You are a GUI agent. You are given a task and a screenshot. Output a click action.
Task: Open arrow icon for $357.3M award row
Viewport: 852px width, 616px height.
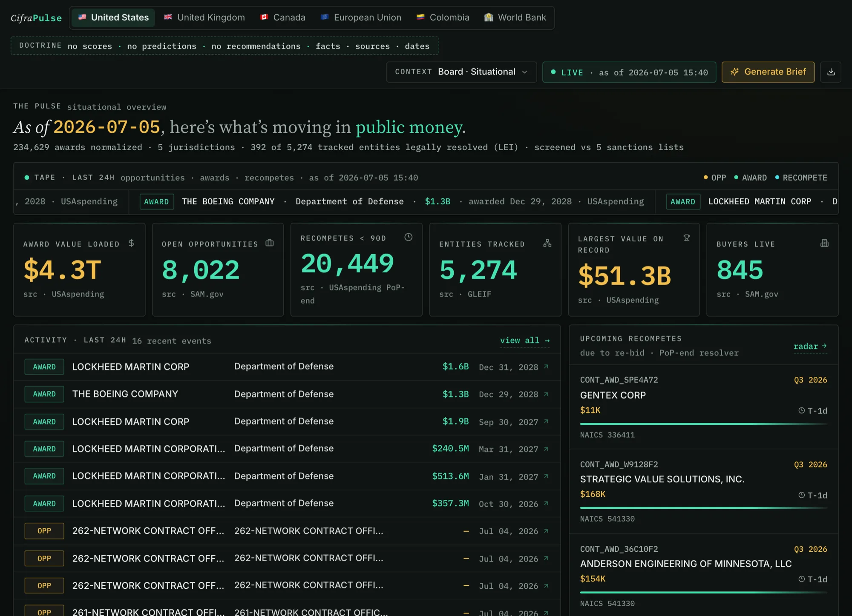(546, 504)
